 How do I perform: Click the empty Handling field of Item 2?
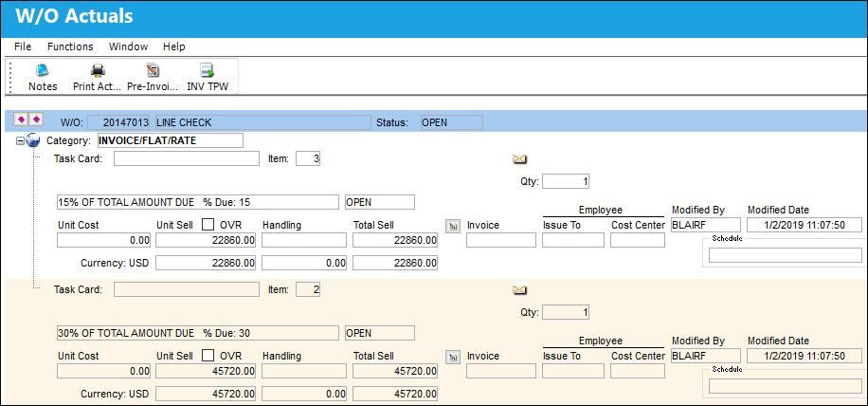304,371
